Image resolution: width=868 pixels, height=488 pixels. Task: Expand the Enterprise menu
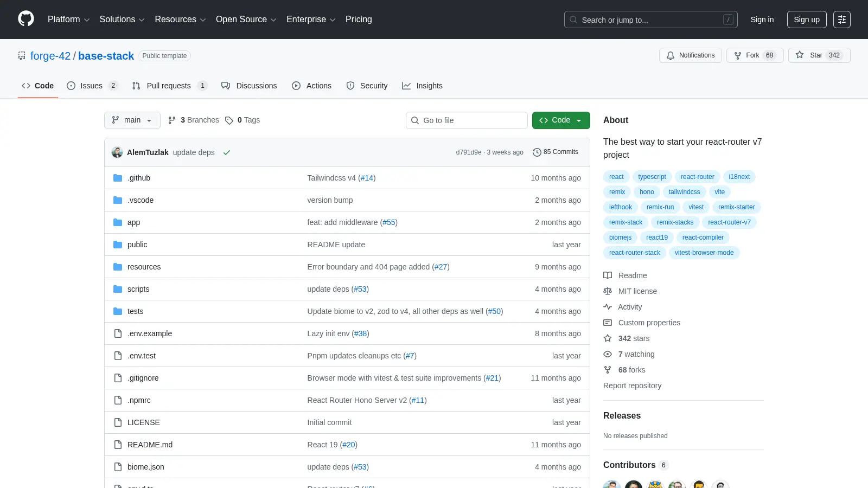point(311,20)
